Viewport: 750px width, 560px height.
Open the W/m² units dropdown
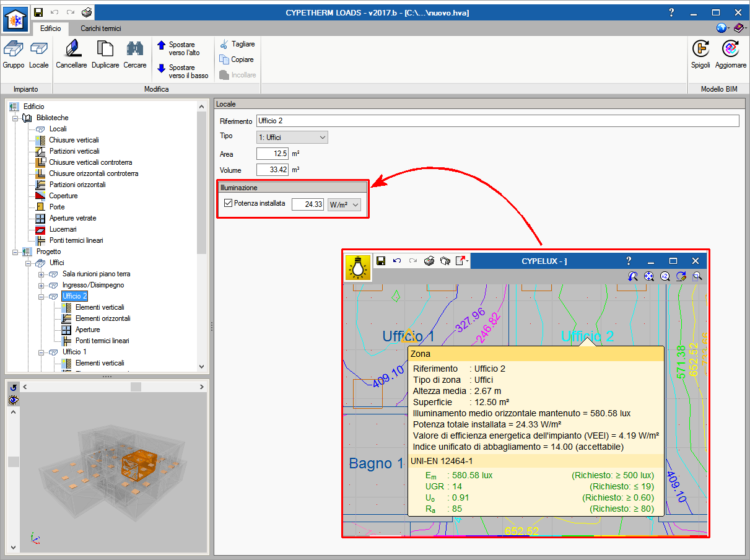(344, 204)
